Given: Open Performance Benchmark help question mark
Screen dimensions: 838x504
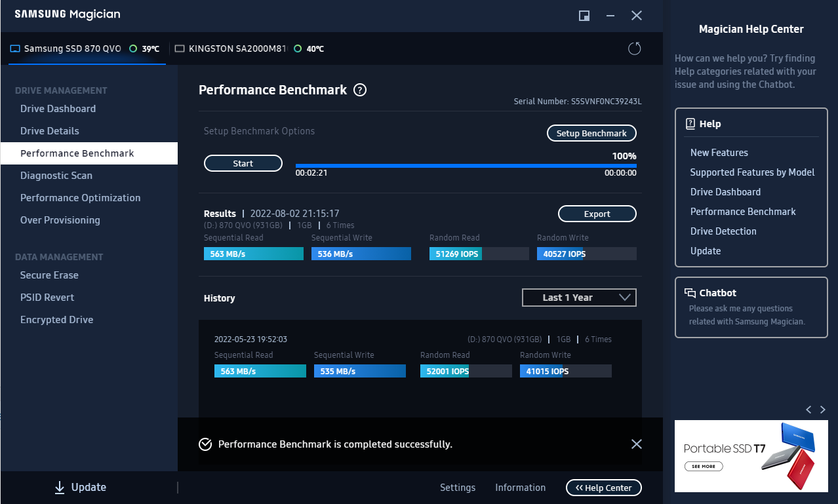Looking at the screenshot, I should tap(360, 90).
